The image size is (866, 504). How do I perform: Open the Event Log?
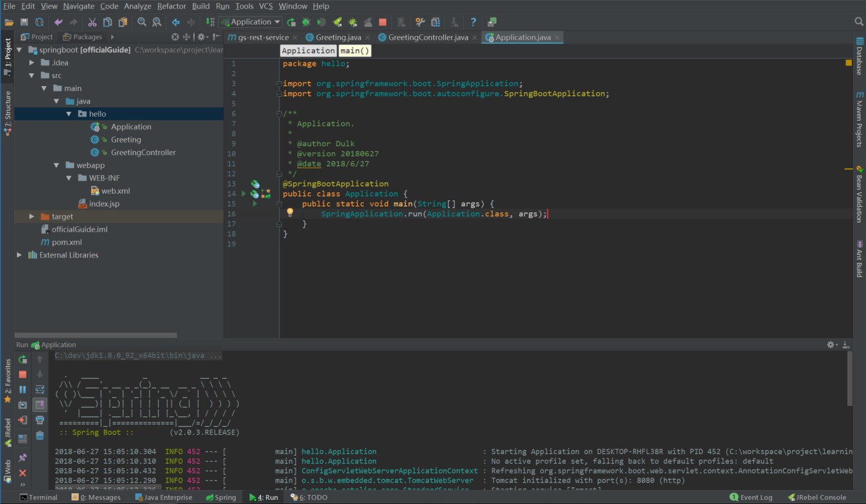click(x=751, y=497)
